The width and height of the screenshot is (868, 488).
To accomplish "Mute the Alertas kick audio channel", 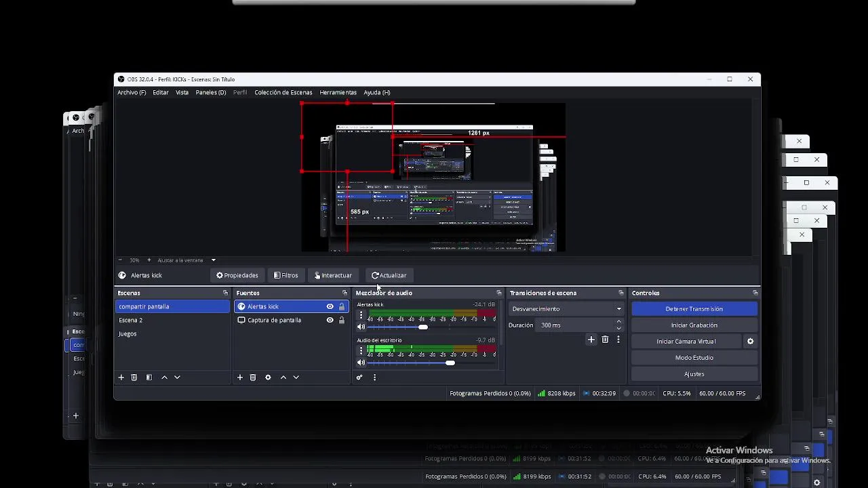I will tap(361, 327).
